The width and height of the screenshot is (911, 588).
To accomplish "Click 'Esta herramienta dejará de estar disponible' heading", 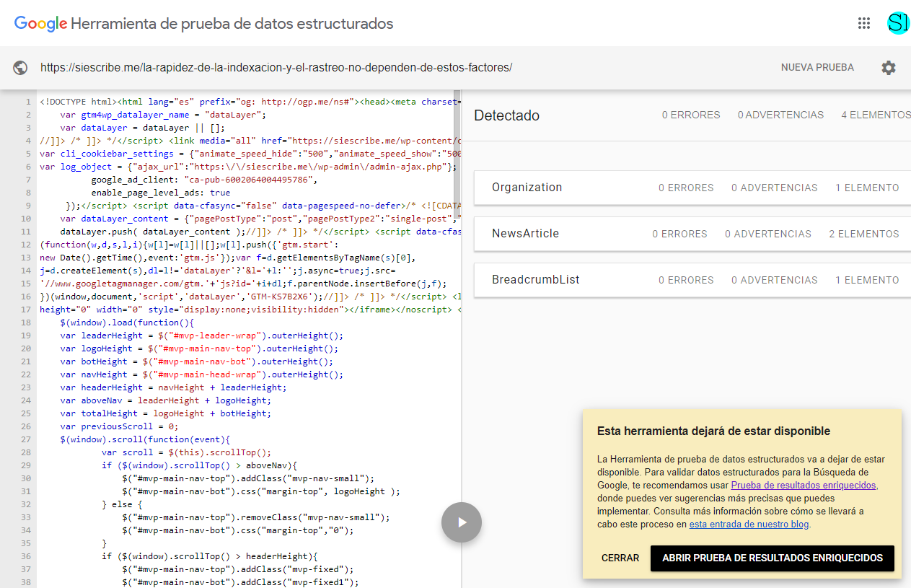I will tap(713, 431).
